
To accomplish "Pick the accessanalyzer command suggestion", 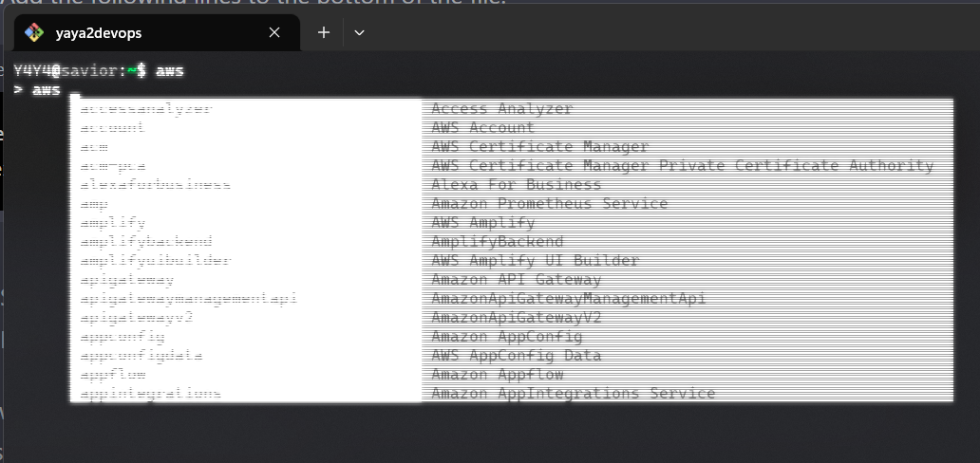I will [x=146, y=109].
